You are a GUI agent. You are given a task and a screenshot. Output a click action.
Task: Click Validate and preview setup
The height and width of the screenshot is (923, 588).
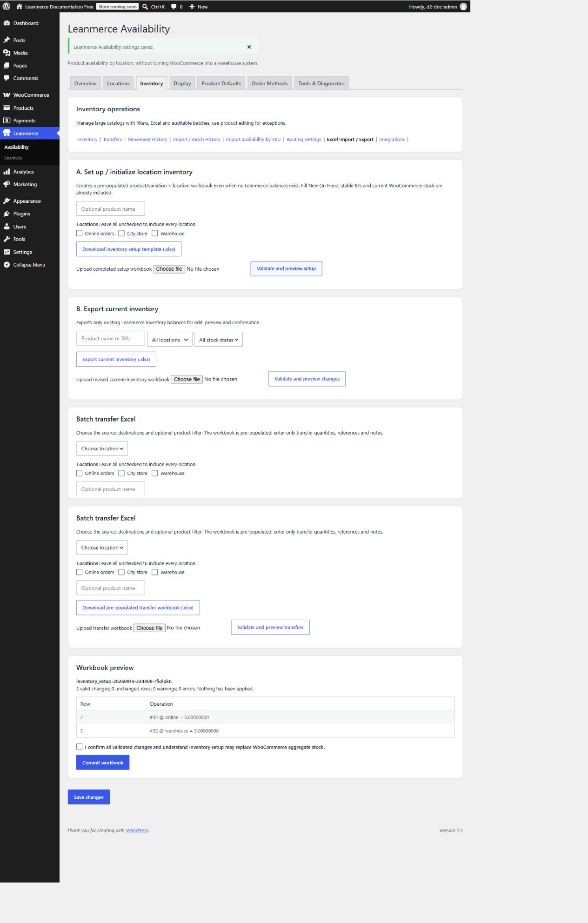click(x=286, y=268)
